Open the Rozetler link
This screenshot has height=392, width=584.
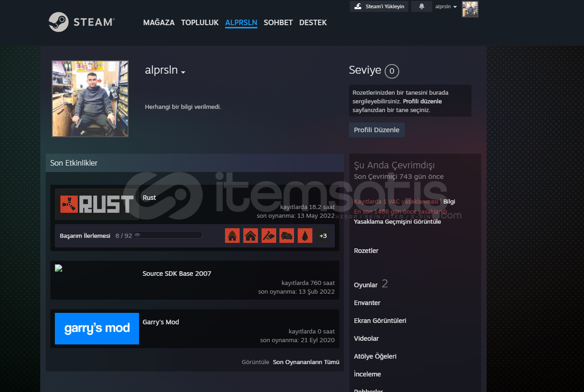[x=366, y=251]
